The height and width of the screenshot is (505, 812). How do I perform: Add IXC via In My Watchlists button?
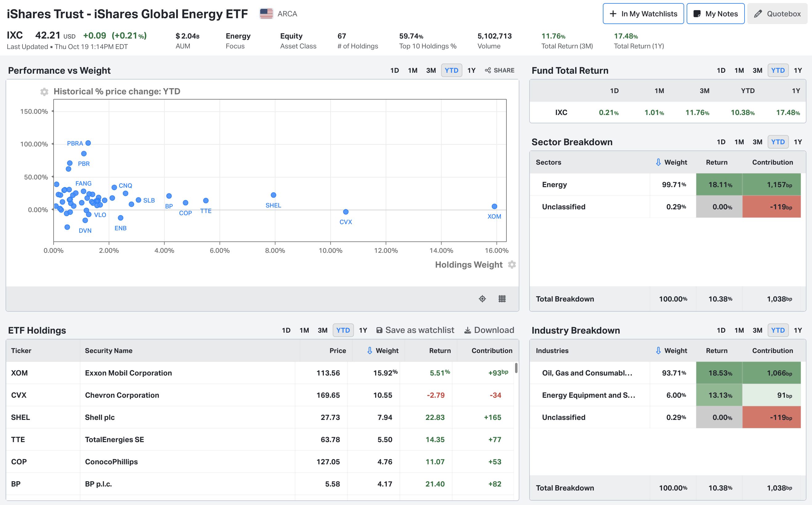pyautogui.click(x=643, y=14)
